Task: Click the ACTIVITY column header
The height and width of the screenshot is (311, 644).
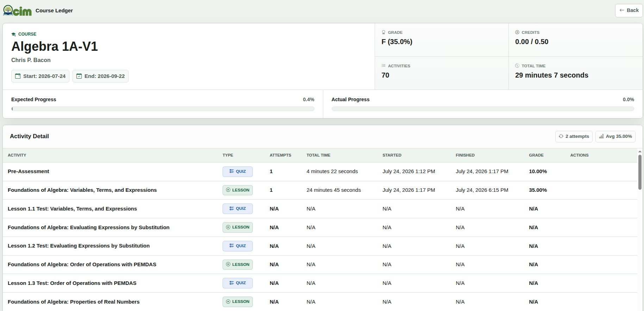Action: 17,155
